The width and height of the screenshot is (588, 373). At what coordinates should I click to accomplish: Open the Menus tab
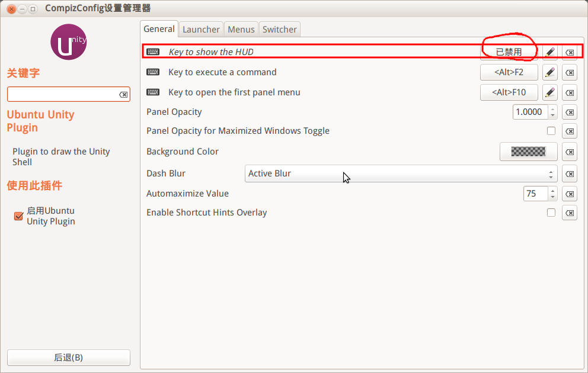coord(241,29)
